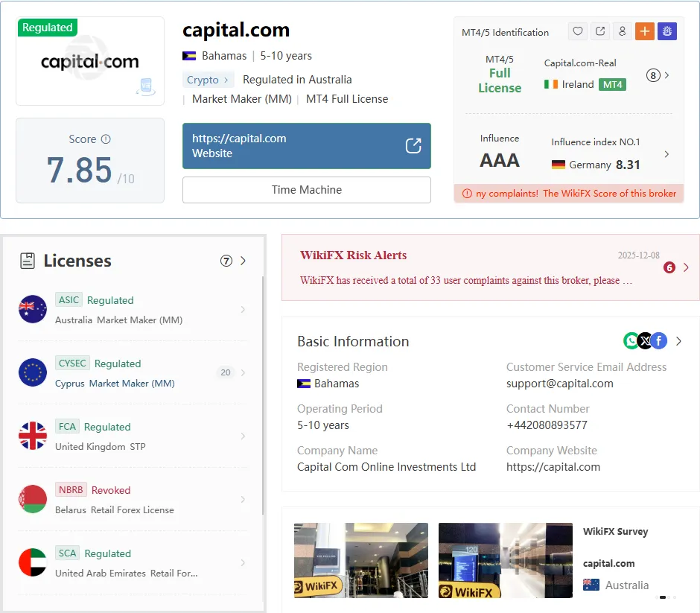Screen dimensions: 700x613
Task: Expand the SCA license row chevron
Action: tap(243, 562)
